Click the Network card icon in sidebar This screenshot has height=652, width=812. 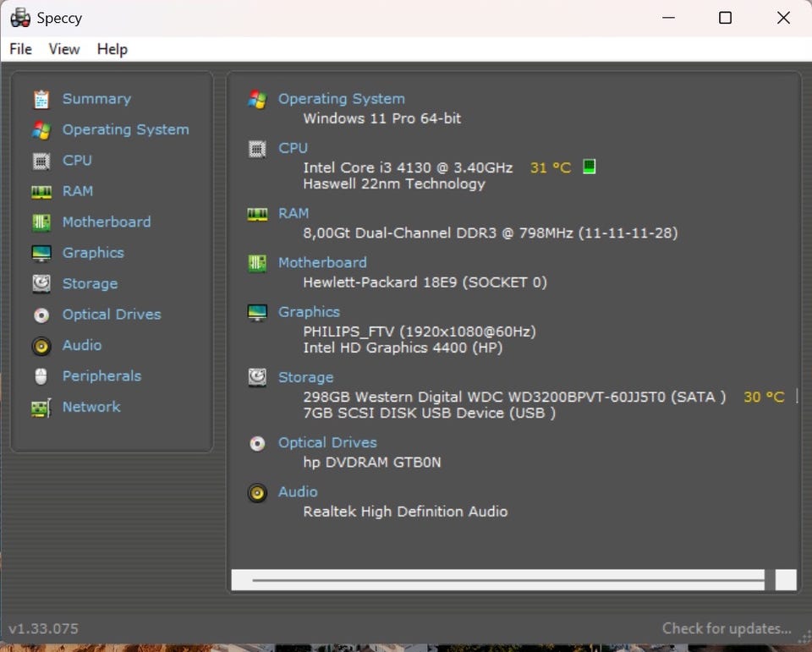click(x=41, y=408)
